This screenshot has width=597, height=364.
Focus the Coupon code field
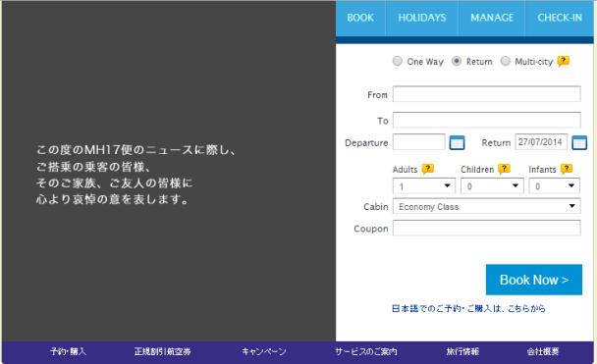click(487, 228)
